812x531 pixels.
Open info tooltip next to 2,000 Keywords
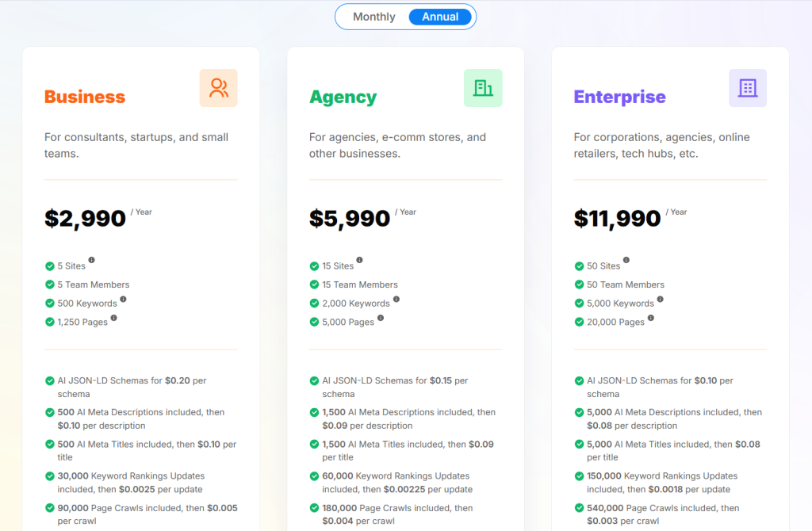click(x=396, y=299)
